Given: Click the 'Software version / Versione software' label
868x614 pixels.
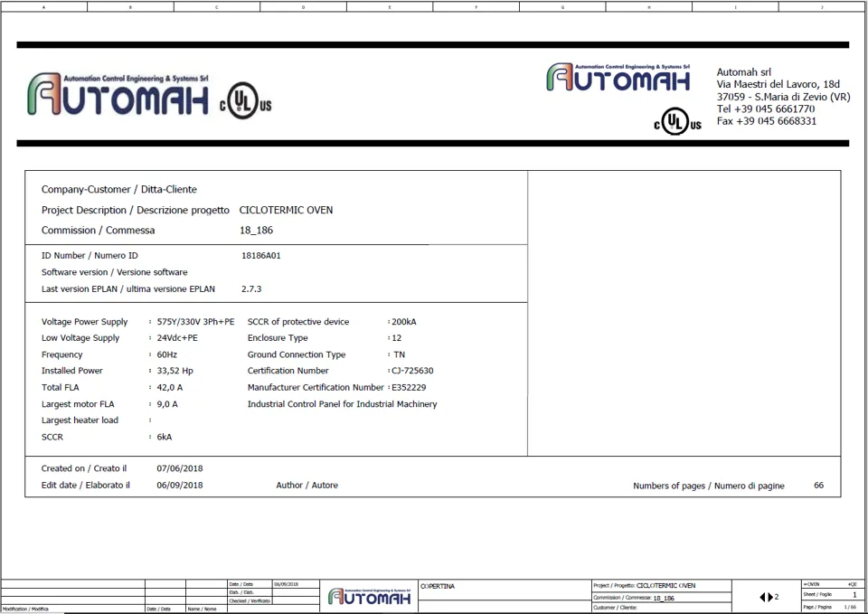Looking at the screenshot, I should [114, 272].
